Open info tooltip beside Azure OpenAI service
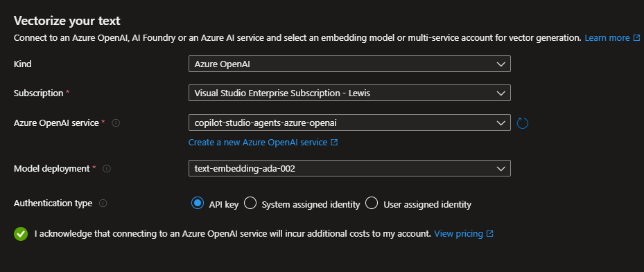644x272 pixels. [x=116, y=123]
